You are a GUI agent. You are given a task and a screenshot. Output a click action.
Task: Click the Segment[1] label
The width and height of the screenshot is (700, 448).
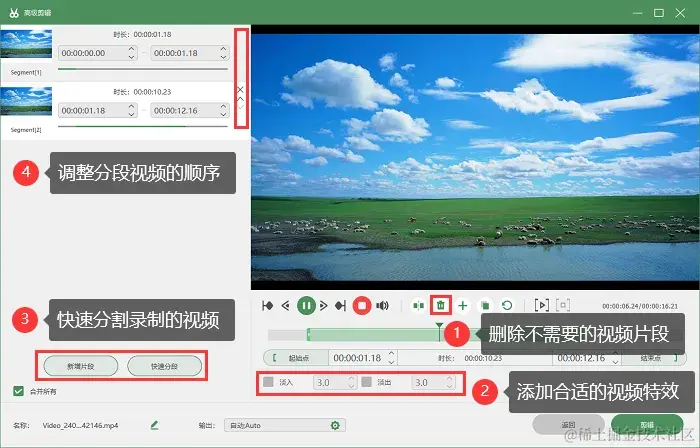click(x=26, y=72)
